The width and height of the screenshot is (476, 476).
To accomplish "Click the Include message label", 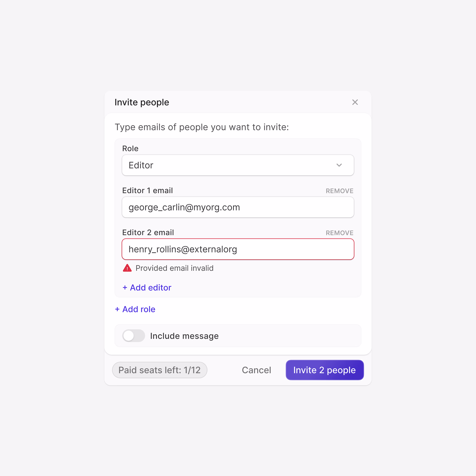I will click(184, 336).
